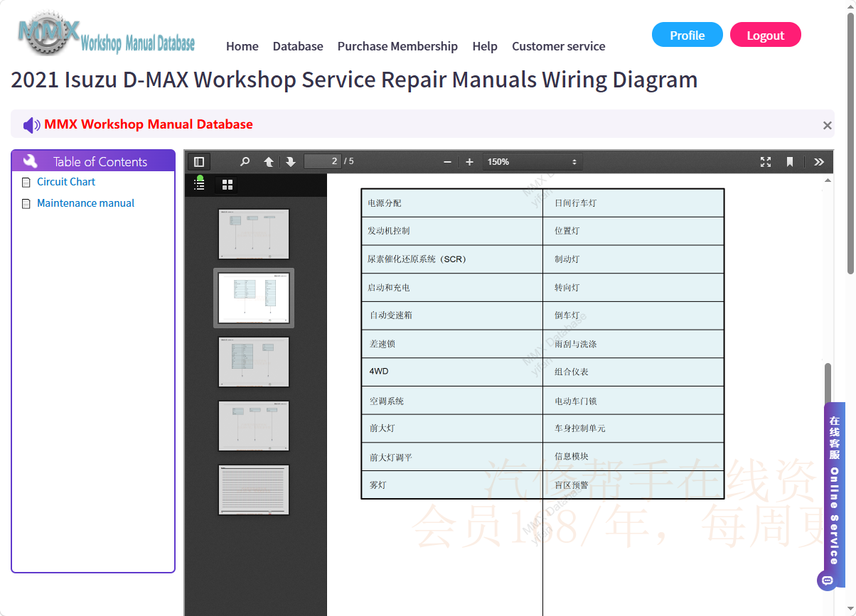Click the 倒车灯 table cell
The image size is (856, 616).
[x=633, y=315]
